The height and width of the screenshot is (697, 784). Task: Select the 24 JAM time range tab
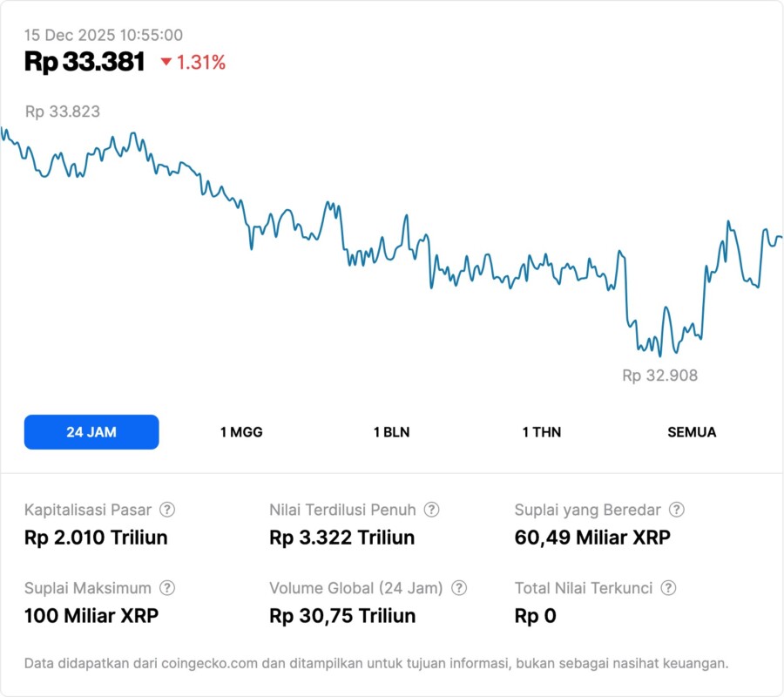pyautogui.click(x=91, y=432)
